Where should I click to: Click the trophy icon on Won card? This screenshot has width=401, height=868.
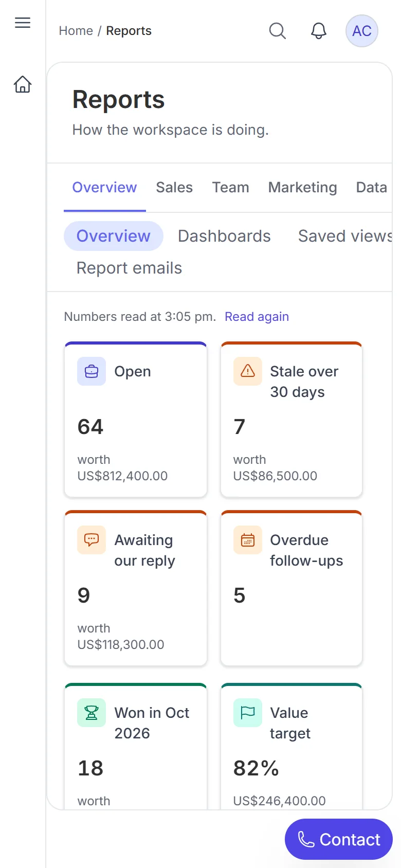92,713
